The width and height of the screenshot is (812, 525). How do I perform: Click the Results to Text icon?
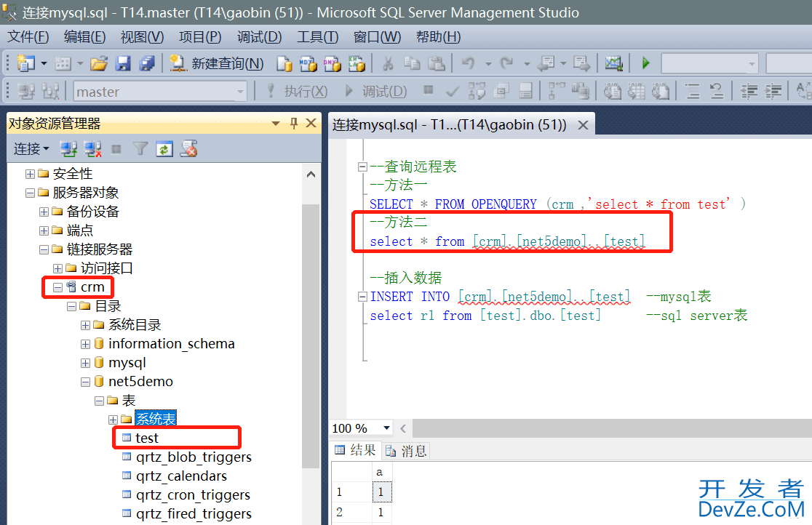(613, 92)
